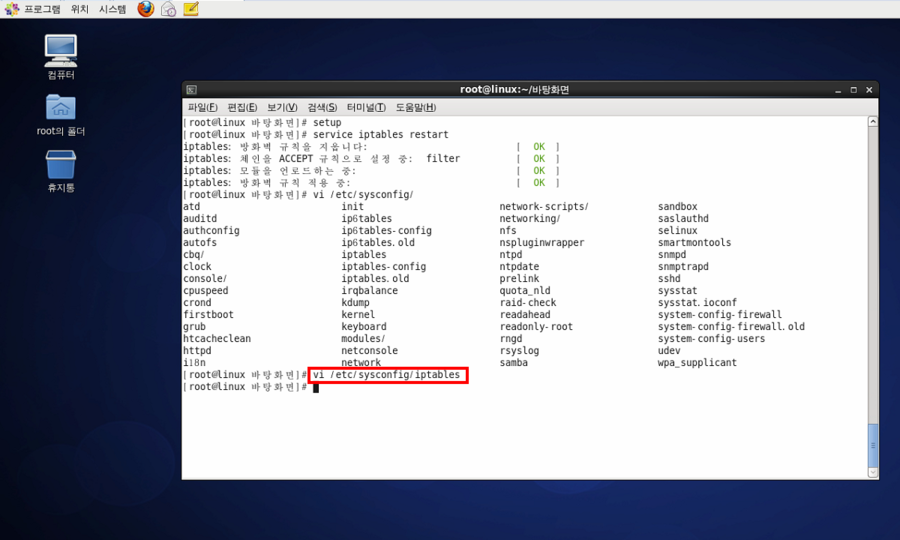Click the terminal scrollbar up arrow

(x=873, y=121)
